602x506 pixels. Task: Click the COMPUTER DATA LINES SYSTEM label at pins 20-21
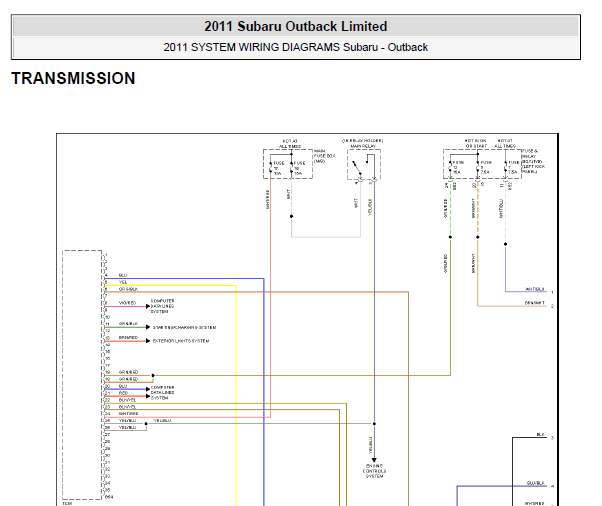click(162, 393)
